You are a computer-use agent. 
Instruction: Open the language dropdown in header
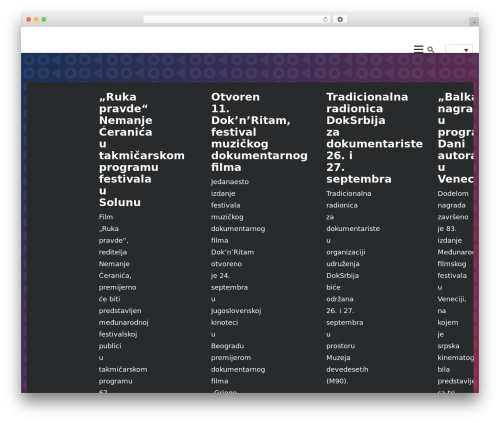pyautogui.click(x=459, y=49)
